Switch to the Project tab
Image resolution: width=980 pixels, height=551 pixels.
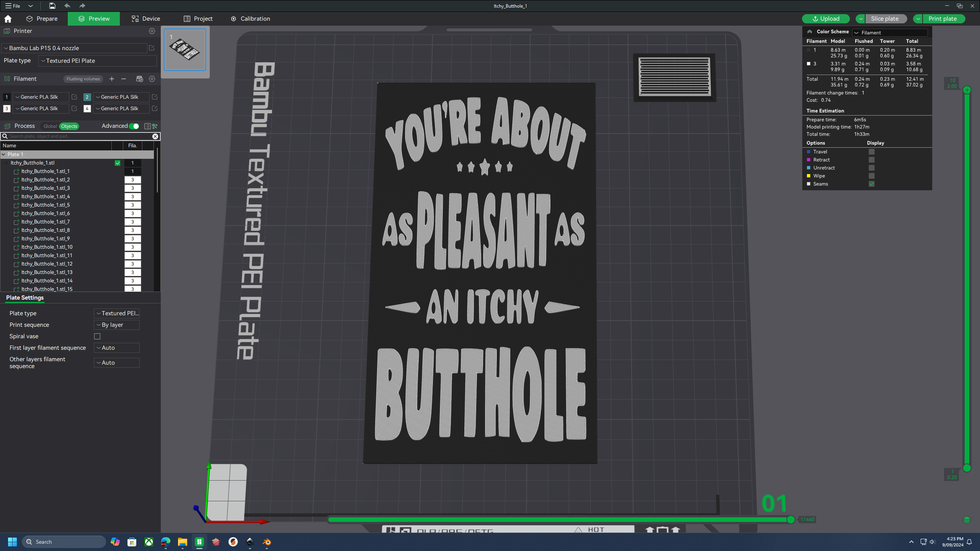(198, 19)
